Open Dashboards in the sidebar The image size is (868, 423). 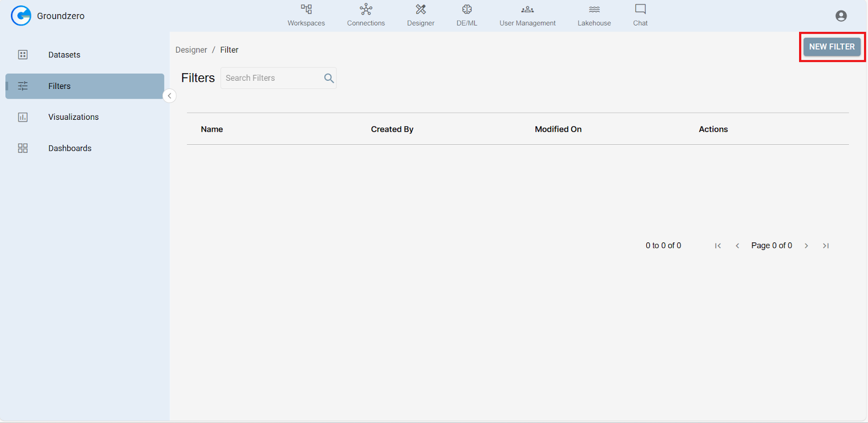[x=69, y=148]
